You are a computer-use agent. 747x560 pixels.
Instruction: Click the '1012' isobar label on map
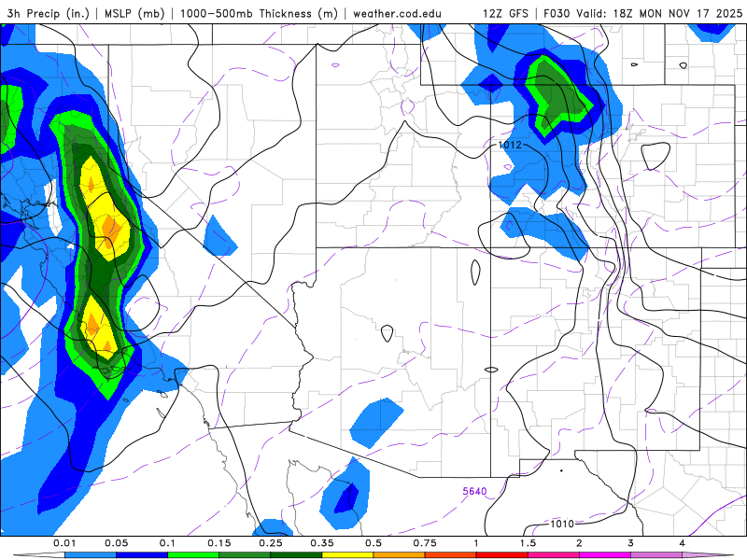[510, 145]
